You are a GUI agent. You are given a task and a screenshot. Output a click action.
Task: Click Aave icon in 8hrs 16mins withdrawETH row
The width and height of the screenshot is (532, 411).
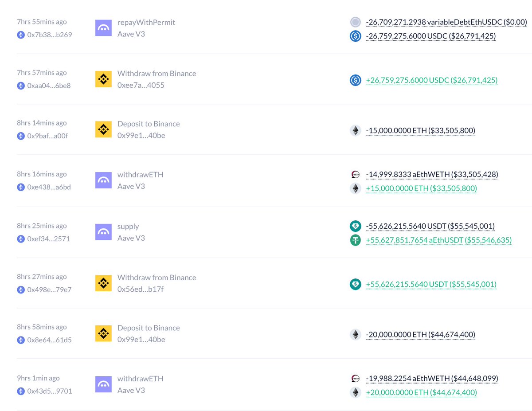pyautogui.click(x=103, y=180)
